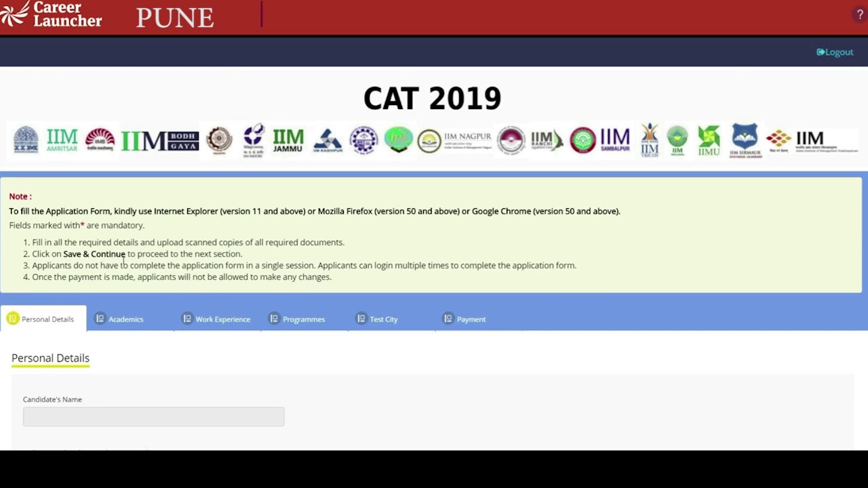Click the CAT 2019 heading
The width and height of the screenshot is (868, 488).
432,99
